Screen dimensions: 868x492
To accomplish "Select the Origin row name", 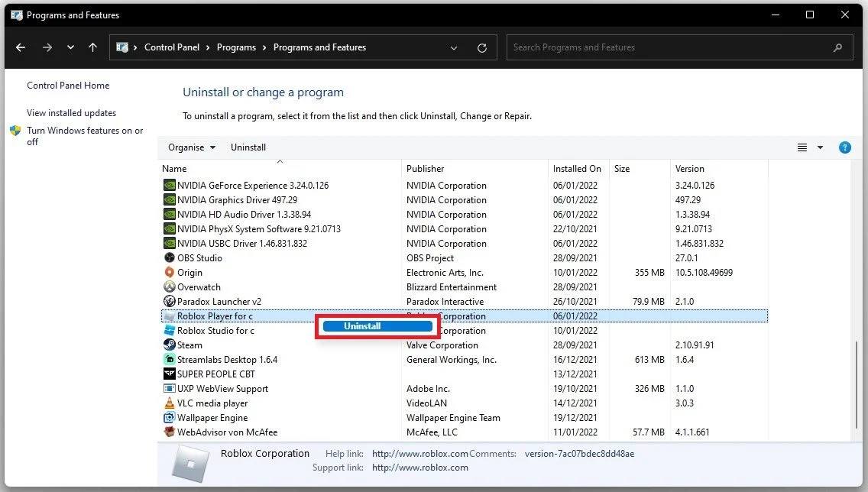I will (189, 273).
